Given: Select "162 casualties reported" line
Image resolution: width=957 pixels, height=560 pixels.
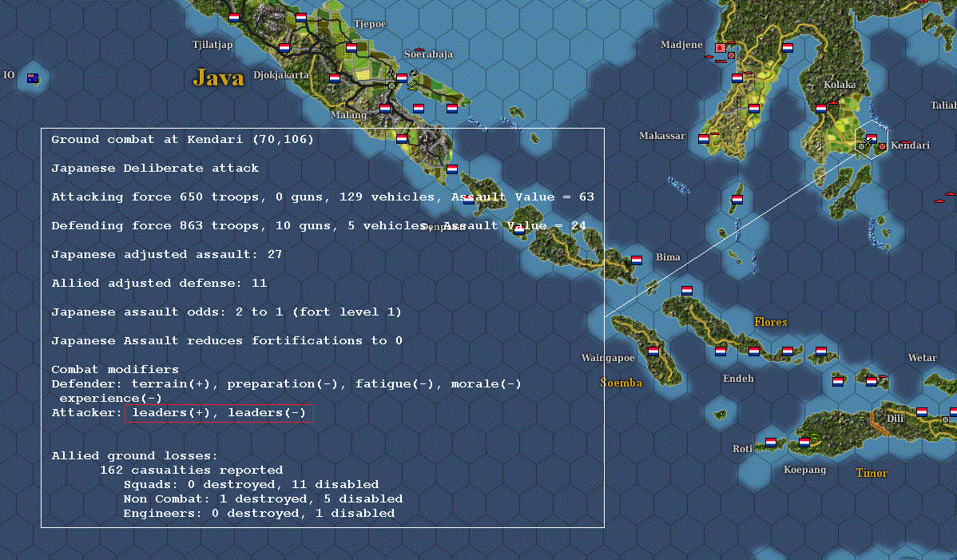Looking at the screenshot, I should (x=191, y=470).
